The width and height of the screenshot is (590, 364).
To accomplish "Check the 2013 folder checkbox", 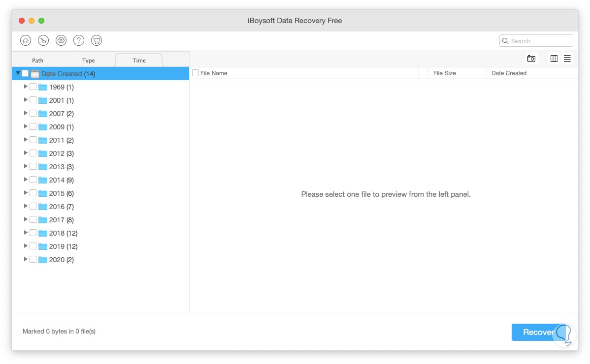I will [33, 166].
